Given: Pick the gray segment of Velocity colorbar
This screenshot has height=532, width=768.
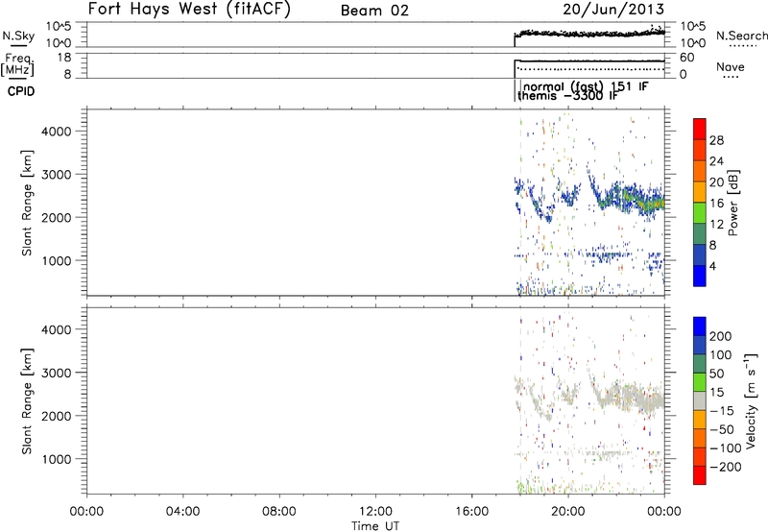Looking at the screenshot, I should click(700, 400).
